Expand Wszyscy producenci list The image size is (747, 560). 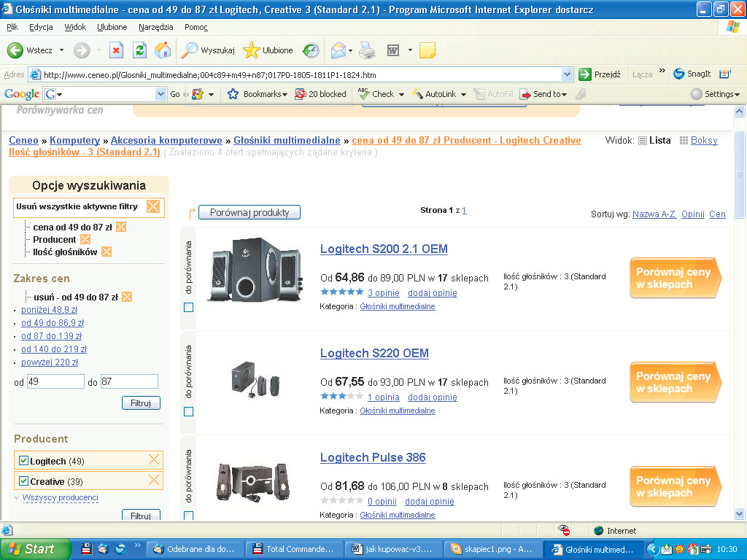pos(60,498)
